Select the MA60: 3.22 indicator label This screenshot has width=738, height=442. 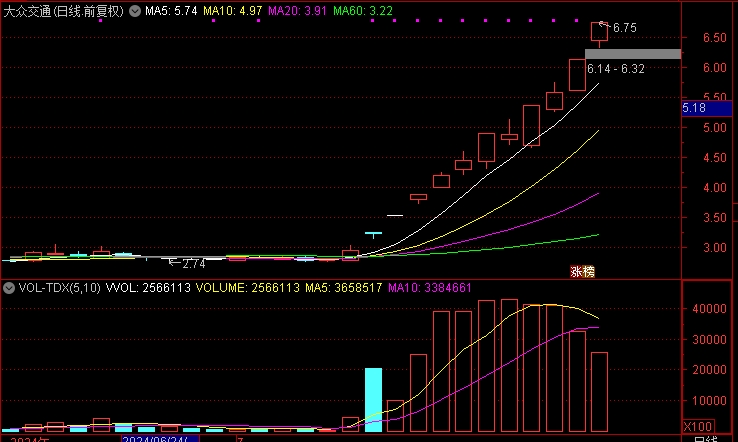coord(362,11)
